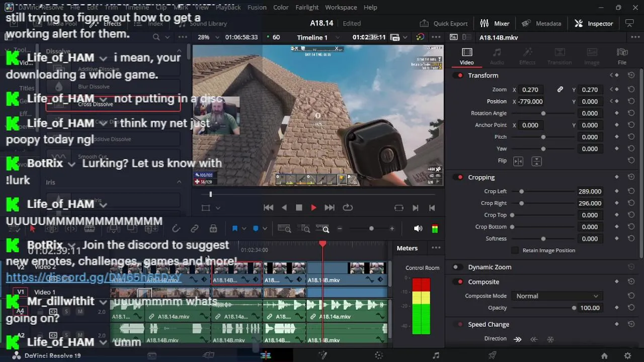
Task: Toggle position lock icon
Action: 213,229
